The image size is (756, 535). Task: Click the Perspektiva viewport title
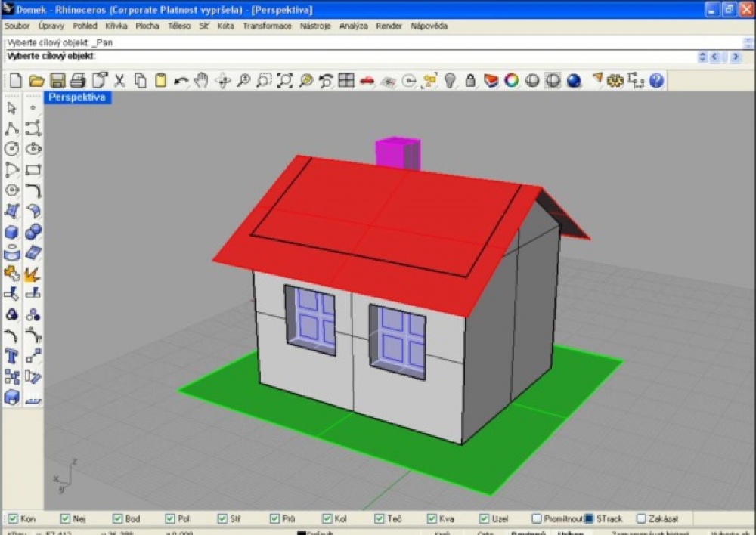pyautogui.click(x=77, y=97)
